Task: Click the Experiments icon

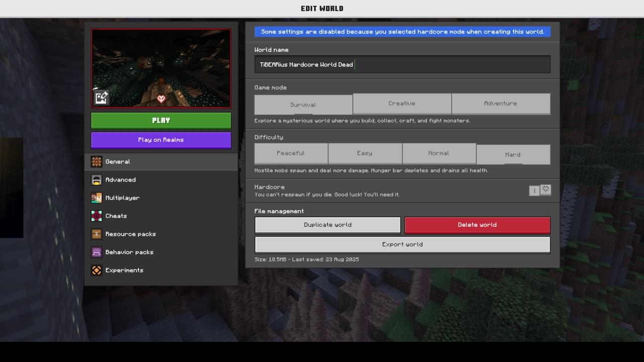Action: (x=97, y=270)
